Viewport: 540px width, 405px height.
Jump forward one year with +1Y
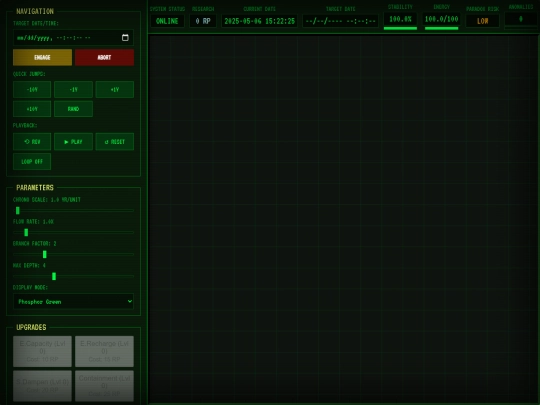coord(115,90)
